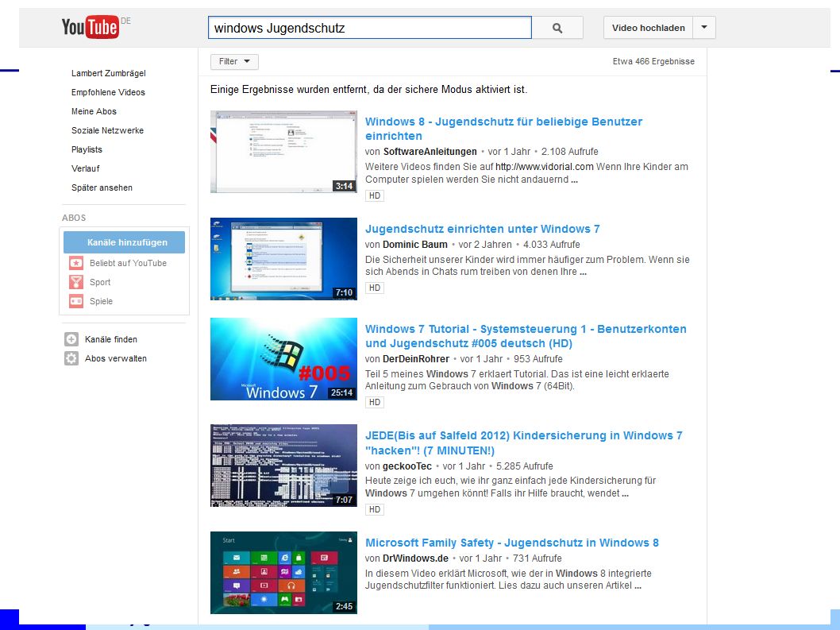Show the Verlauf history page
Image resolution: width=840 pixels, height=630 pixels.
[85, 168]
